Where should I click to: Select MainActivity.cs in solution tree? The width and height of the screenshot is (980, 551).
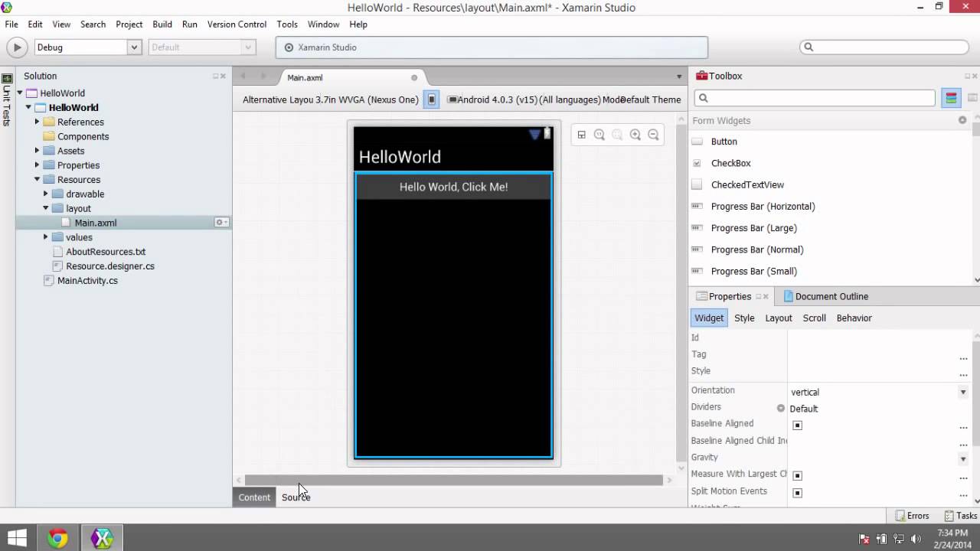87,281
